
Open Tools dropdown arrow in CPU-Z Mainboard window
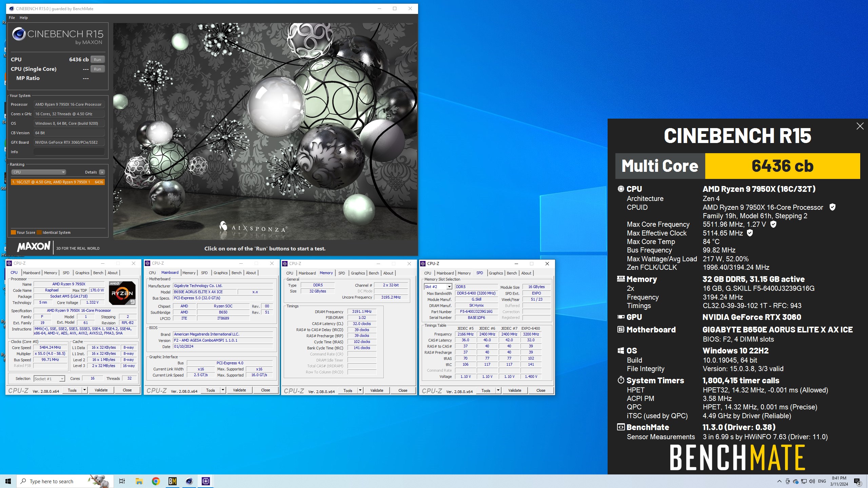(x=223, y=390)
